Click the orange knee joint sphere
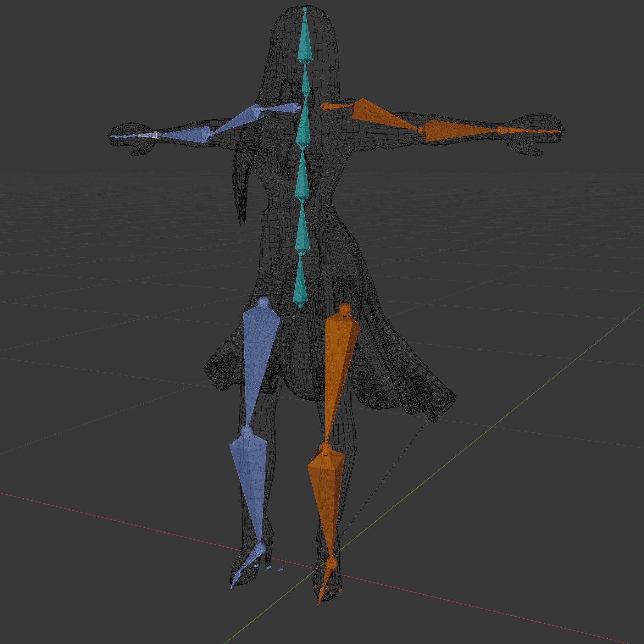Viewport: 644px width, 644px height. pyautogui.click(x=325, y=448)
